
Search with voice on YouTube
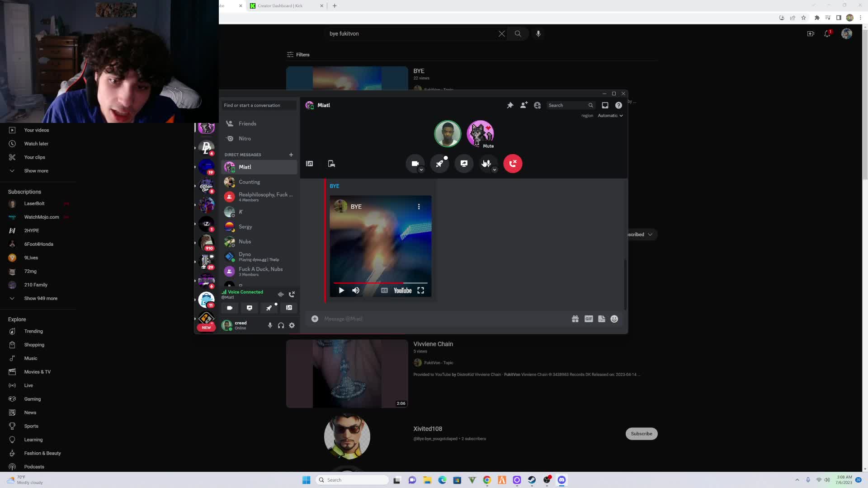(x=538, y=33)
